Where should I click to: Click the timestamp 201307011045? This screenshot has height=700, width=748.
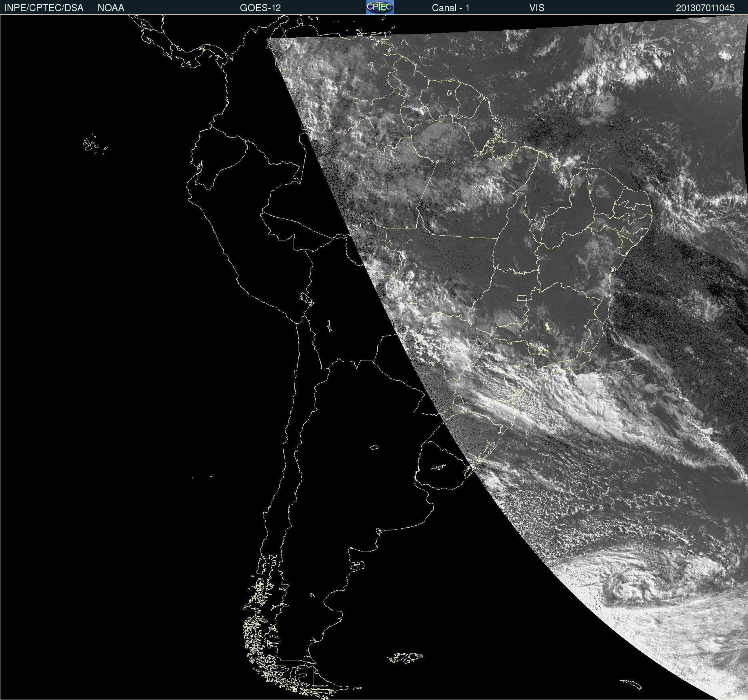(705, 8)
